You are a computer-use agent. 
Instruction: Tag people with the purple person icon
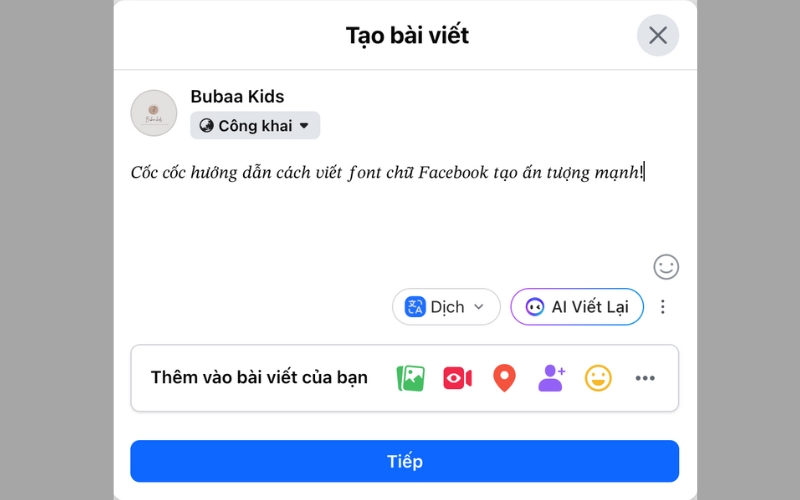[551, 378]
